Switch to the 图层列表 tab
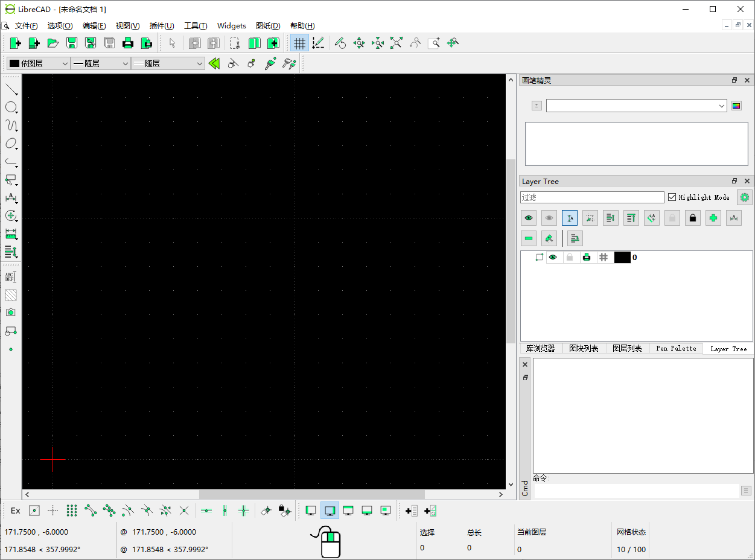This screenshot has height=560, width=755. [x=627, y=348]
